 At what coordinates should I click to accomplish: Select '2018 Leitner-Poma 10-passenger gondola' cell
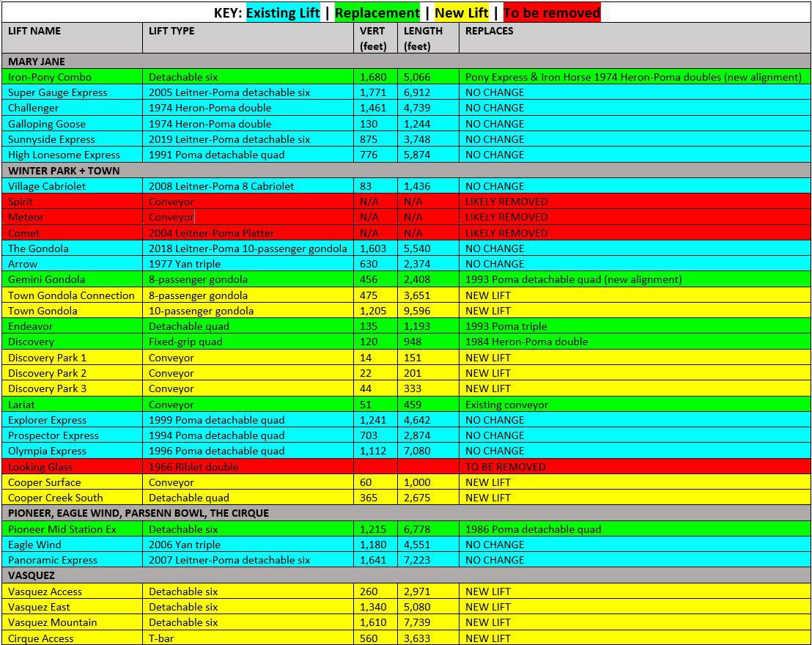248,248
